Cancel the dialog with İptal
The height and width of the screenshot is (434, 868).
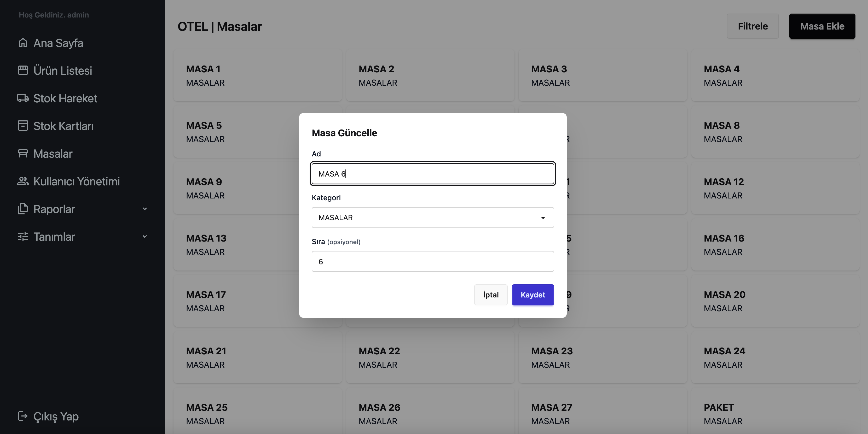(x=490, y=295)
